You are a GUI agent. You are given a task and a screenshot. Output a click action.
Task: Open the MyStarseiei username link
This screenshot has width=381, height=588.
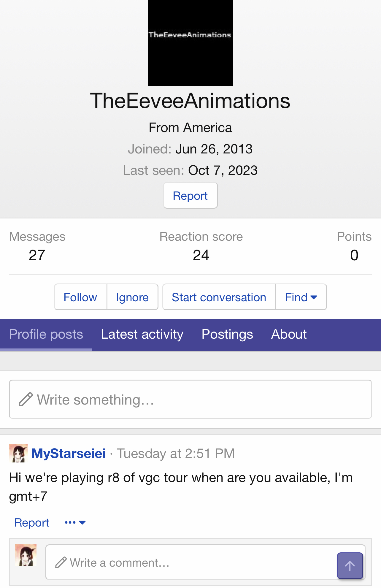pos(69,454)
